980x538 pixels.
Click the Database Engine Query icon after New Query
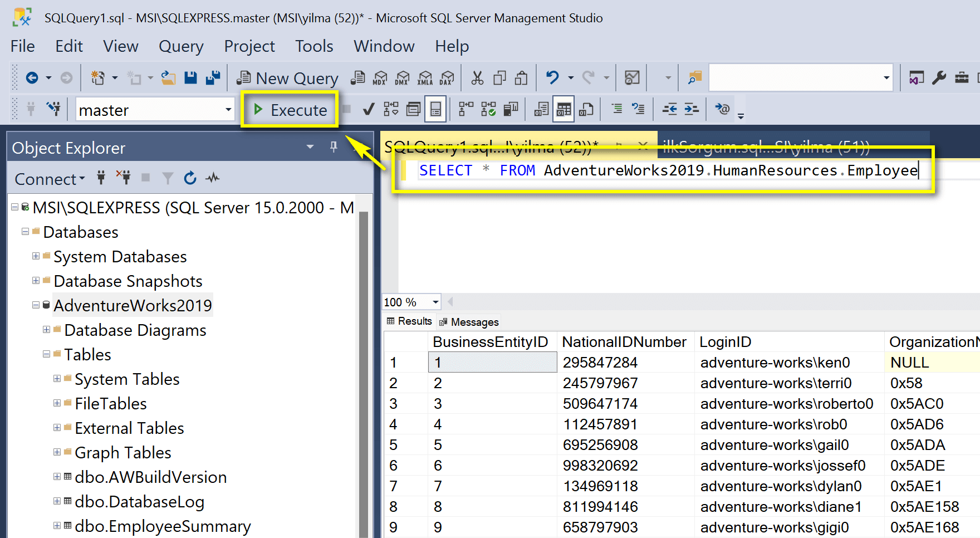pos(358,78)
